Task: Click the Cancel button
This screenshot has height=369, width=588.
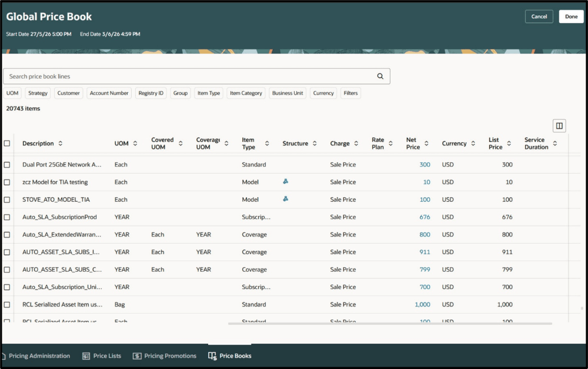Action: click(x=539, y=16)
